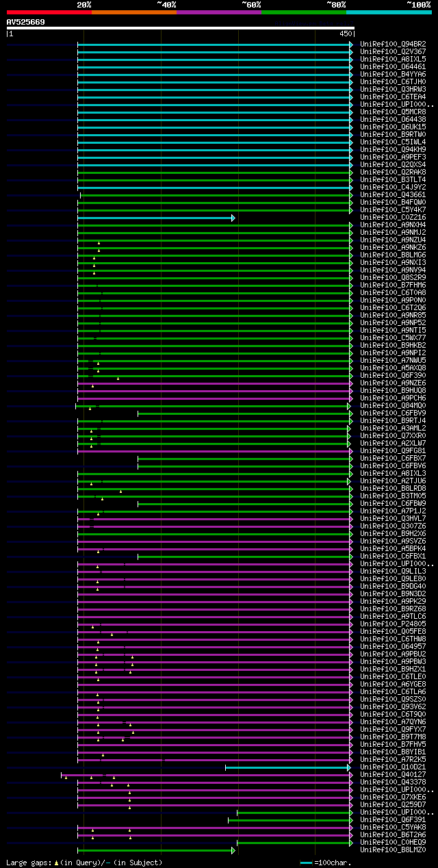Open the UniRef100_Q43661 hit link

click(x=393, y=194)
